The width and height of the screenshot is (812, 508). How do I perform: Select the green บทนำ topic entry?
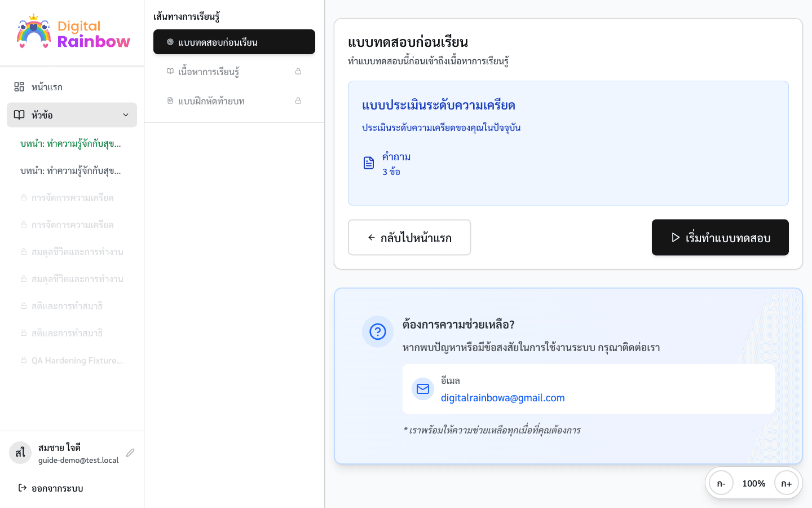tap(72, 143)
